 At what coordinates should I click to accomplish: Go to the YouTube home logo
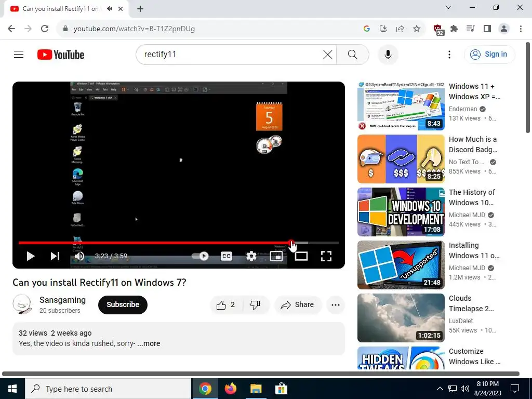click(61, 55)
